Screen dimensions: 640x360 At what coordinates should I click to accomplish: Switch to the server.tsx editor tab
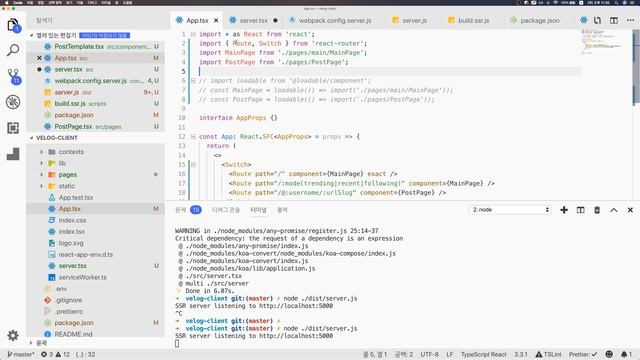[253, 20]
